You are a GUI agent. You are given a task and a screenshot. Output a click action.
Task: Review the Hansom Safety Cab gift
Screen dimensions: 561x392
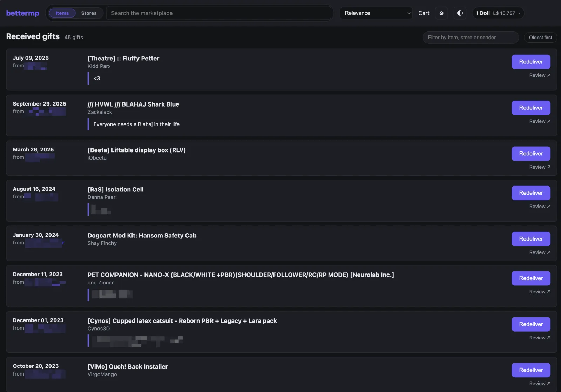click(540, 252)
